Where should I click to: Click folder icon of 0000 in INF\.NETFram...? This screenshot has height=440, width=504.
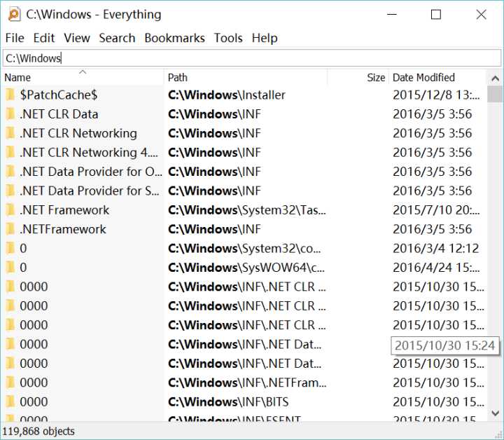pos(10,383)
